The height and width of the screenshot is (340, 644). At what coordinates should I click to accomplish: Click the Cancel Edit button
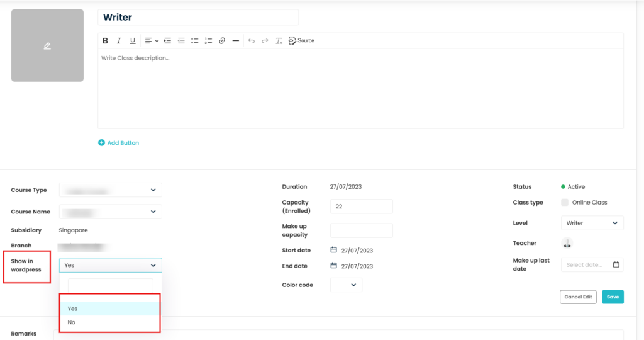[x=577, y=297]
